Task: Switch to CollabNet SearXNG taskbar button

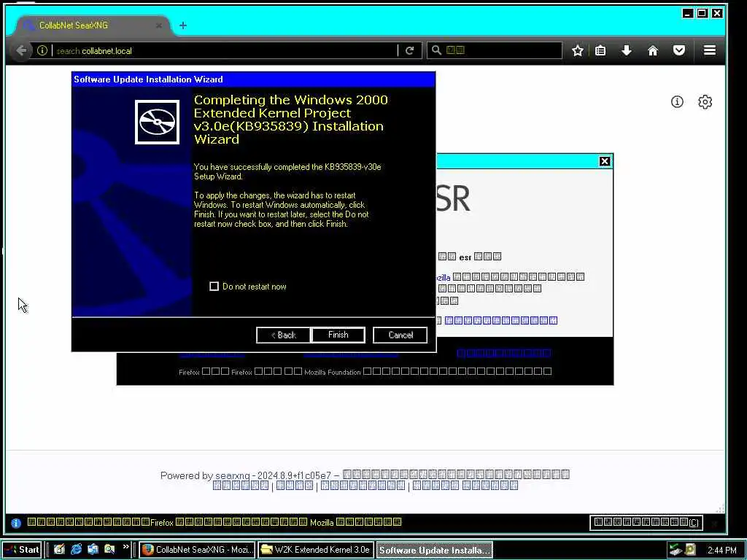Action: pos(197,550)
